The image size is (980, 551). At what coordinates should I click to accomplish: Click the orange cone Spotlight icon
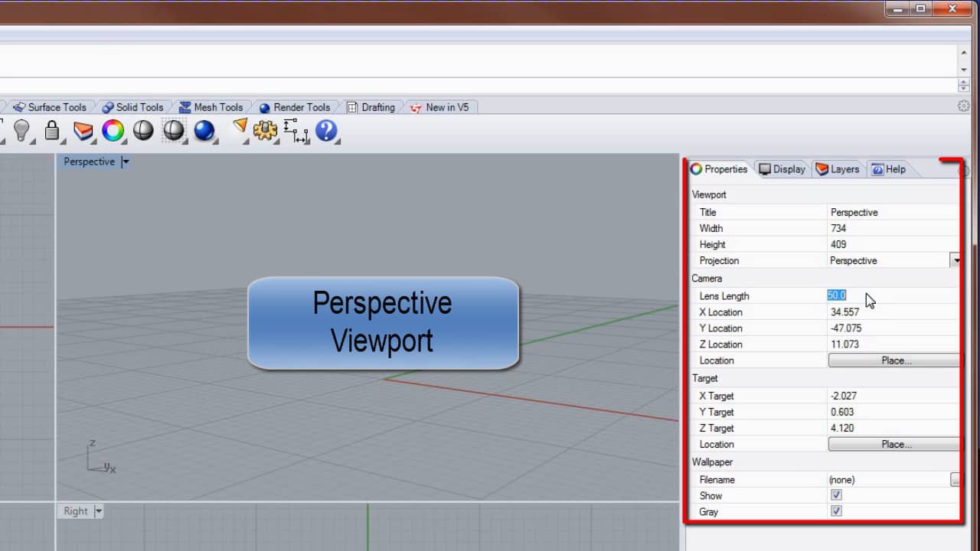coord(240,127)
